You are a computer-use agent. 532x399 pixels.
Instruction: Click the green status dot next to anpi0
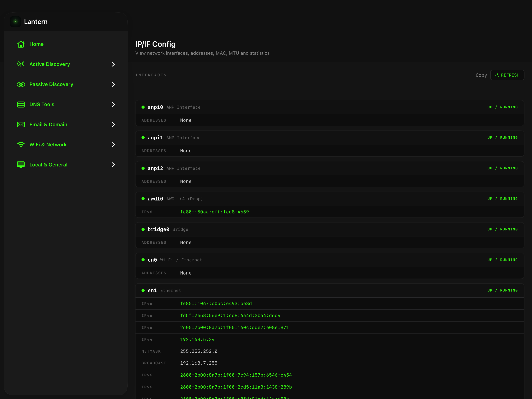tap(143, 107)
